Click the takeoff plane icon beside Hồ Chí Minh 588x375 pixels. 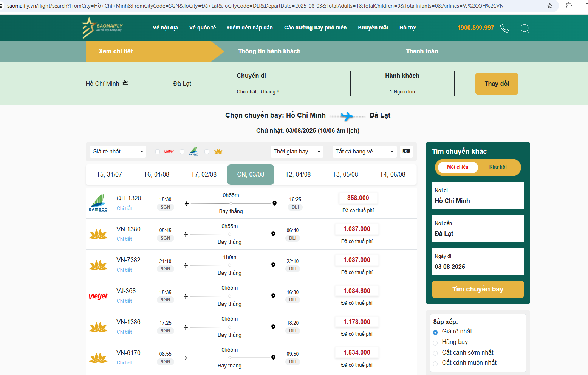click(125, 83)
